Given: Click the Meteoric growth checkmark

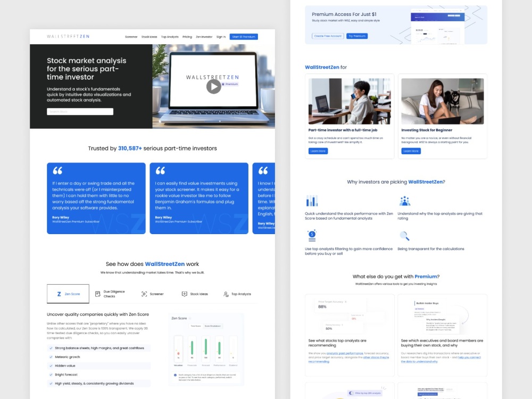Looking at the screenshot, I should [x=51, y=357].
